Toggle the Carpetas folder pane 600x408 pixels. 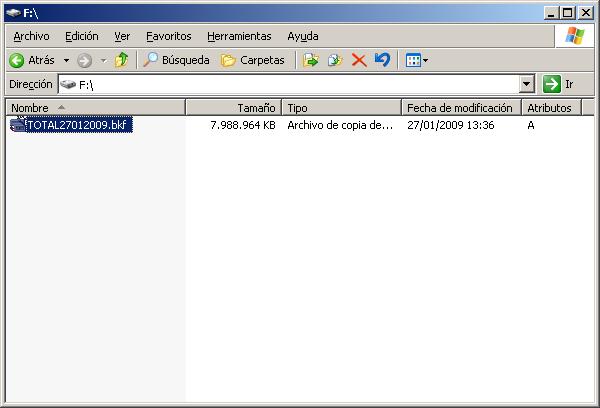coord(252,60)
